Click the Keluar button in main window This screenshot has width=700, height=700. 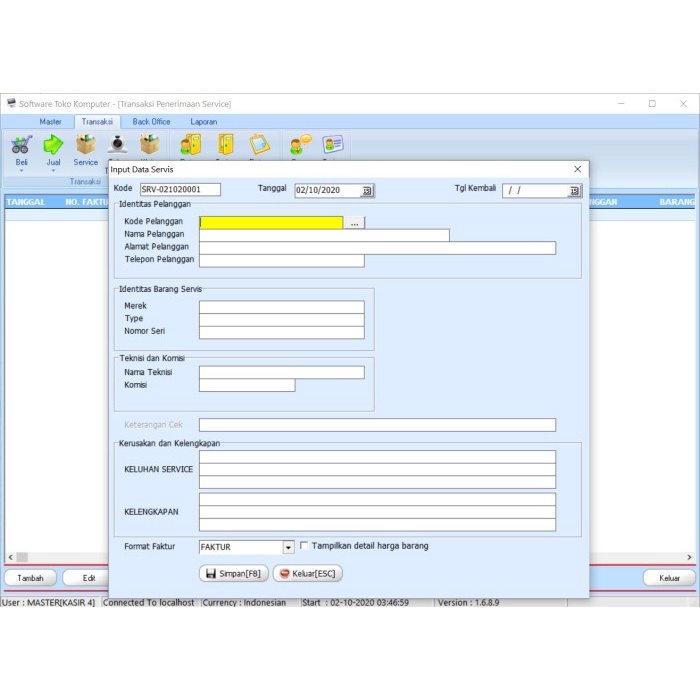click(x=669, y=578)
